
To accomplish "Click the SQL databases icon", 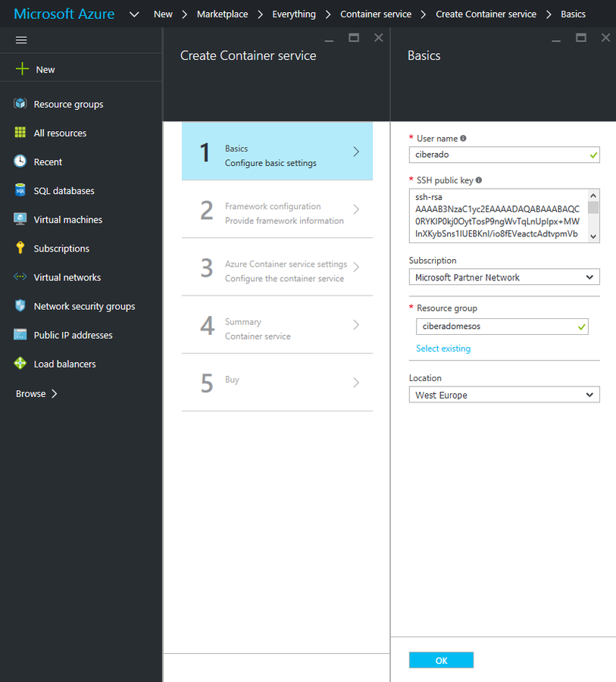I will coord(20,190).
